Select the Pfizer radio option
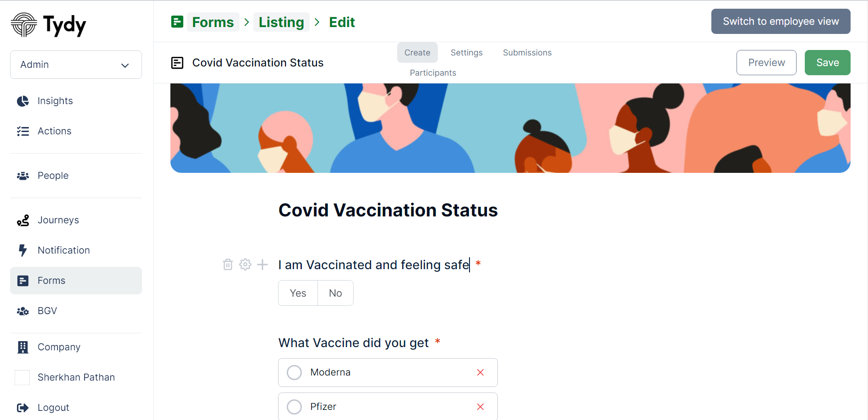Viewport: 868px width, 420px height. point(294,407)
